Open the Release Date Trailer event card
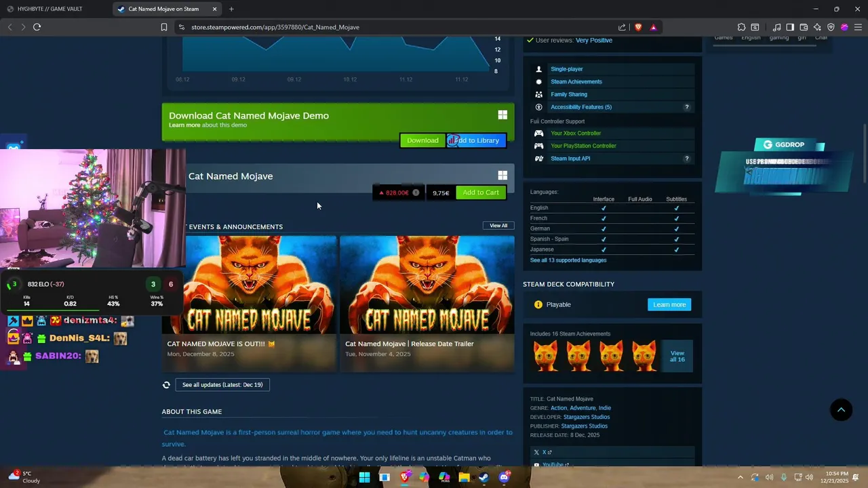The height and width of the screenshot is (488, 868). click(x=427, y=303)
